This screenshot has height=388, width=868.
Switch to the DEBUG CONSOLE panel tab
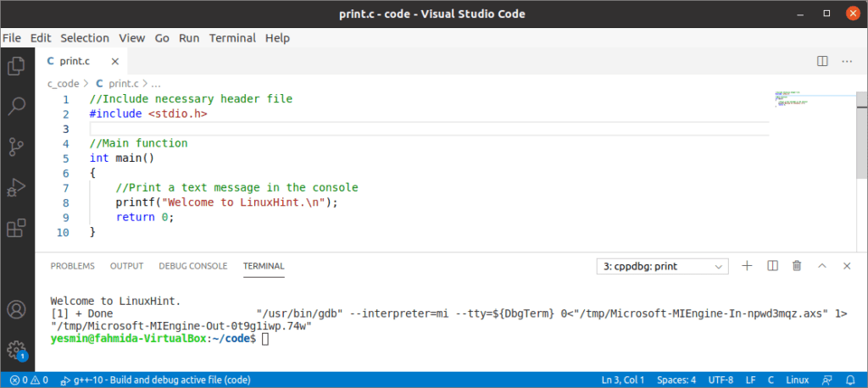tap(193, 266)
